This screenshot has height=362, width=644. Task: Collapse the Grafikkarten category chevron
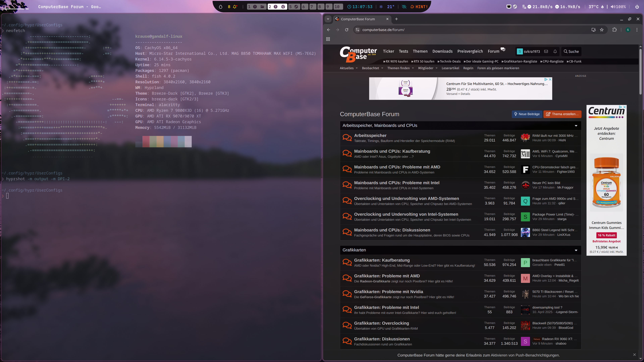pyautogui.click(x=576, y=250)
